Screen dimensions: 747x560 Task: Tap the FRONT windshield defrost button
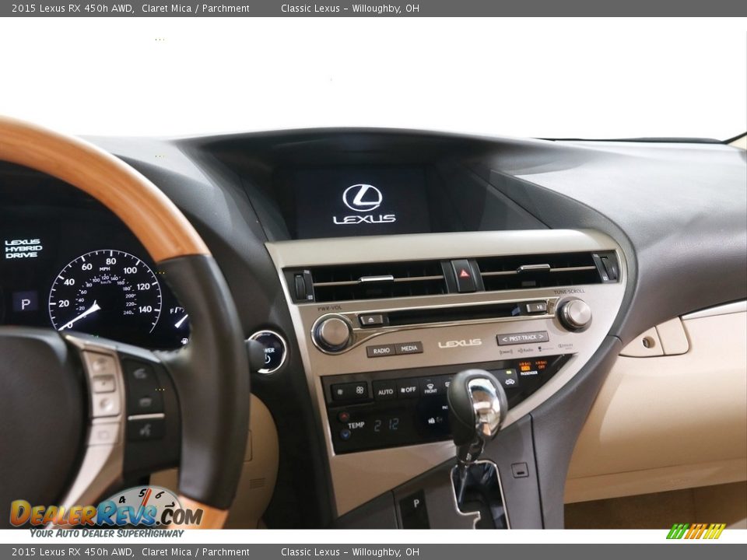pyautogui.click(x=430, y=388)
